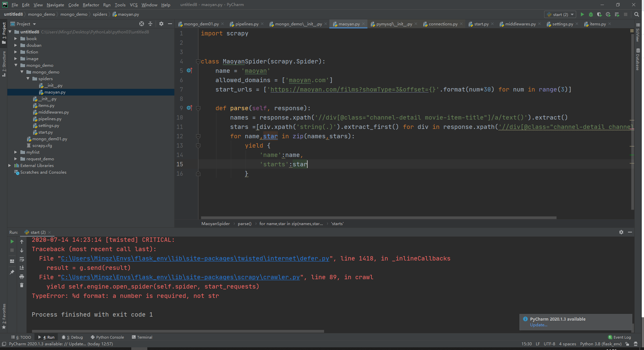This screenshot has width=644, height=350.
Task: Collapse all in Project panel toolbar
Action: [x=150, y=24]
